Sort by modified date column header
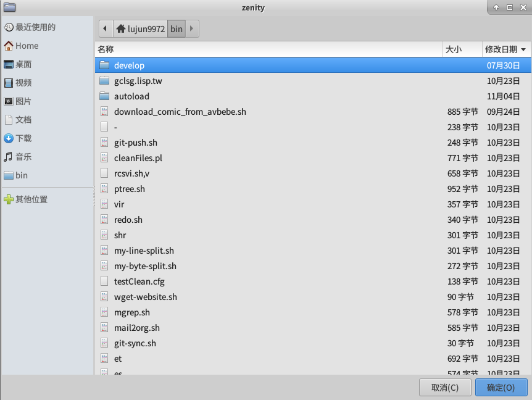This screenshot has height=400, width=532. (505, 49)
